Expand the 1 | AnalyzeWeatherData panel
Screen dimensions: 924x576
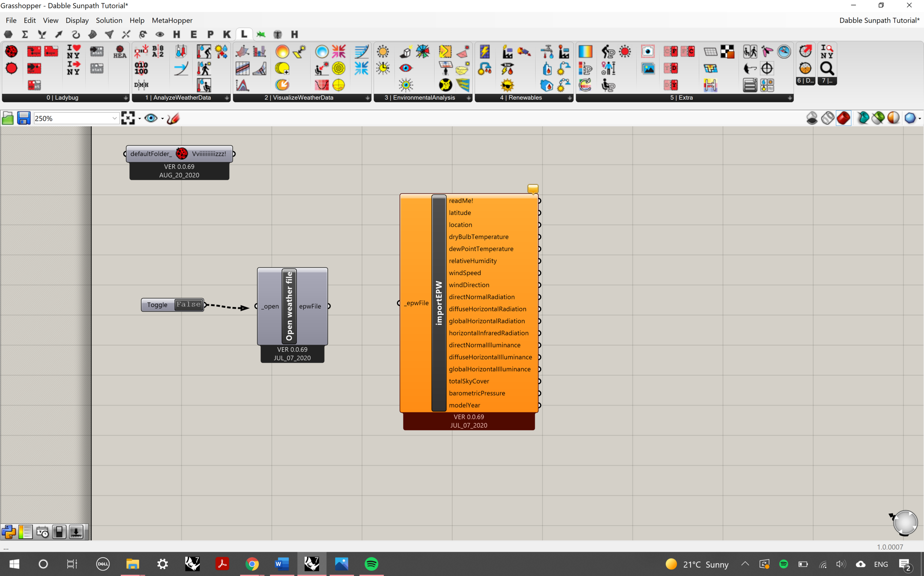[x=227, y=98]
